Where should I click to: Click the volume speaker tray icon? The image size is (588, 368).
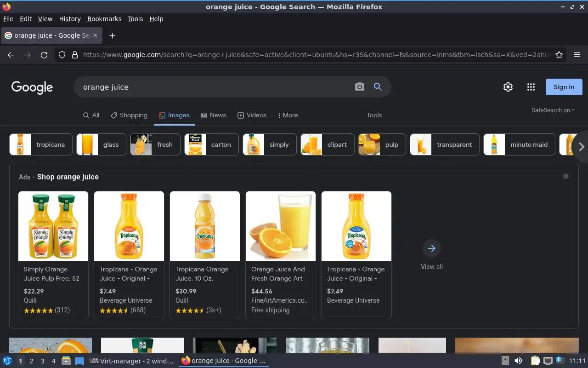[518, 361]
